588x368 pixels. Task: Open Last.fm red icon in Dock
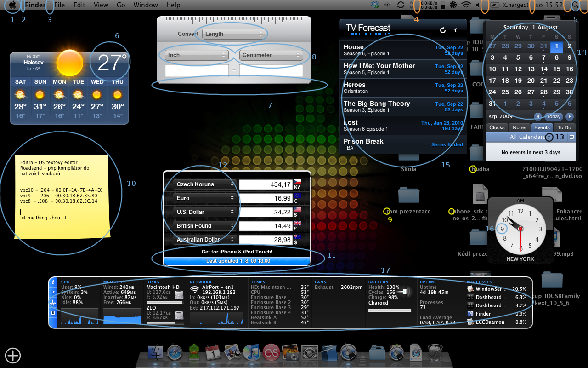271,352
